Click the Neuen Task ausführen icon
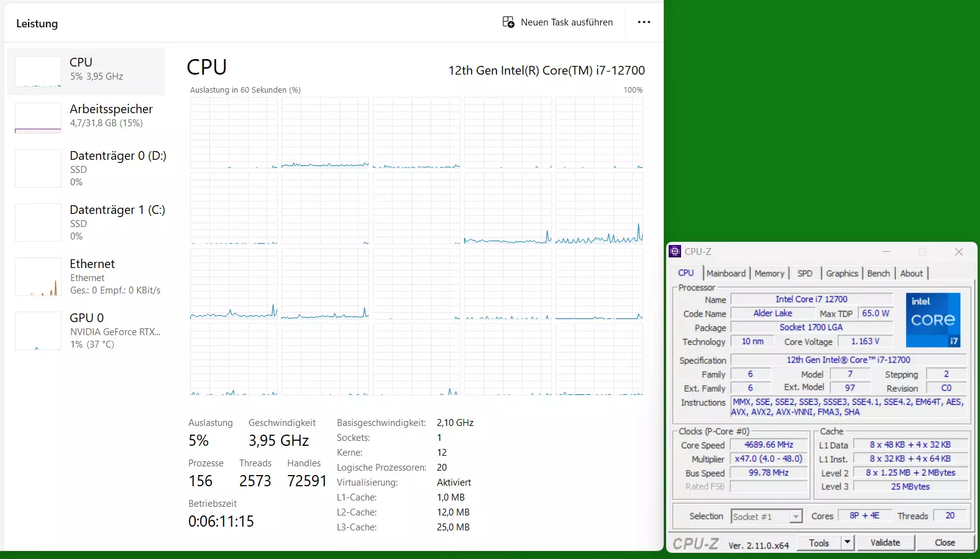This screenshot has height=559, width=980. [508, 22]
